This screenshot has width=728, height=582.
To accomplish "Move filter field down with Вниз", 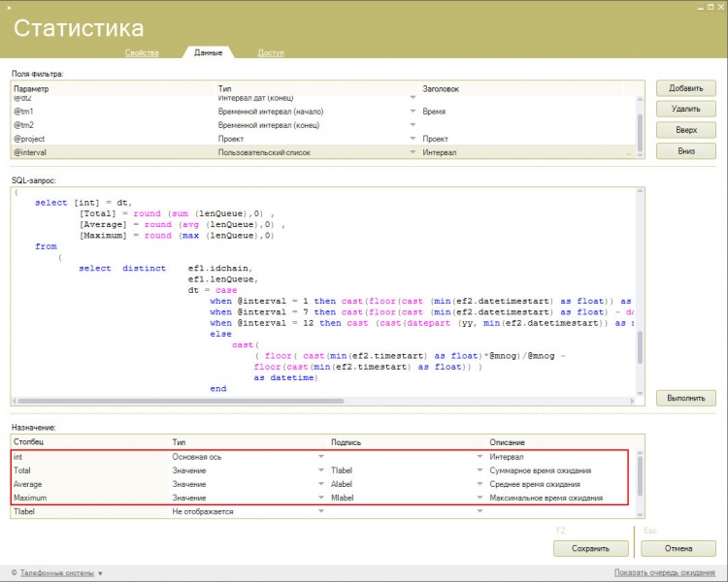I will point(685,151).
